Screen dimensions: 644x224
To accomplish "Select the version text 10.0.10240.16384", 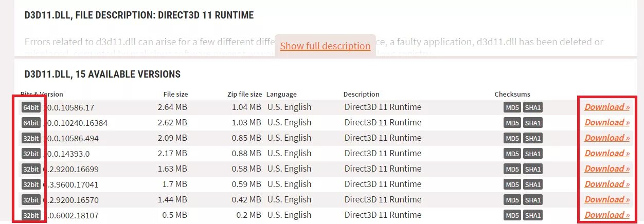I will tap(75, 123).
